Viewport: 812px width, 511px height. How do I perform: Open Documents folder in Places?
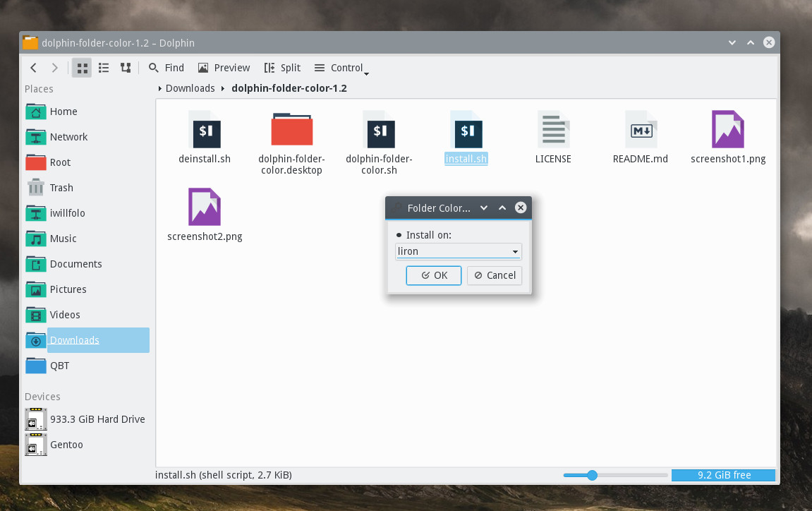coord(87,264)
